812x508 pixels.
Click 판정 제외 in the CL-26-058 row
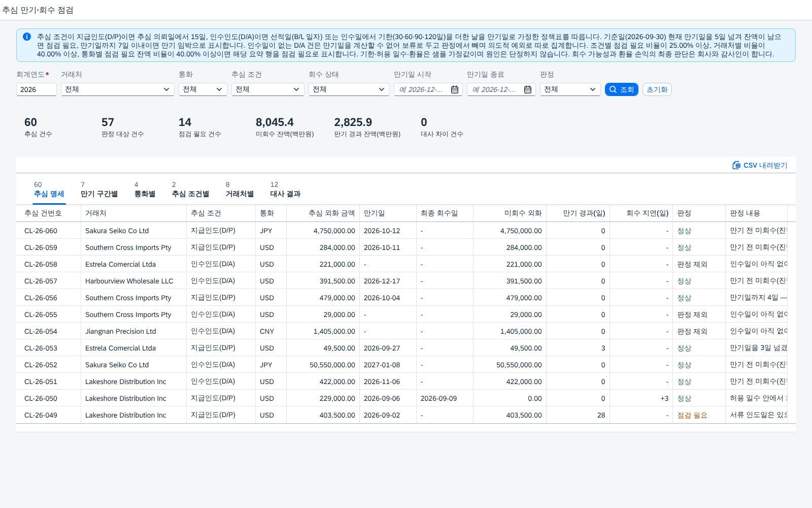pos(692,264)
